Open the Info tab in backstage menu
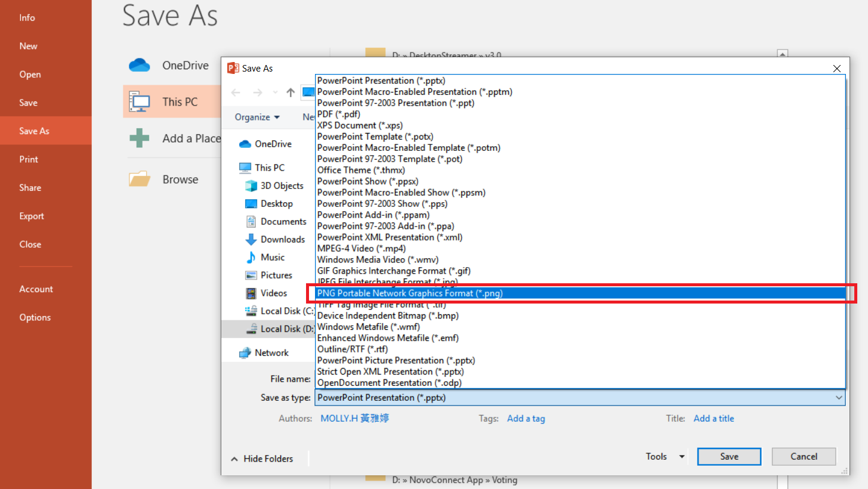This screenshot has width=868, height=489. coord(46,18)
